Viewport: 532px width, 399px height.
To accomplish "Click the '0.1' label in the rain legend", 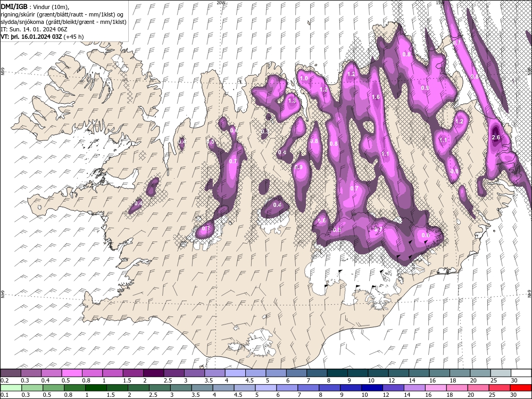I will [x=4, y=395].
